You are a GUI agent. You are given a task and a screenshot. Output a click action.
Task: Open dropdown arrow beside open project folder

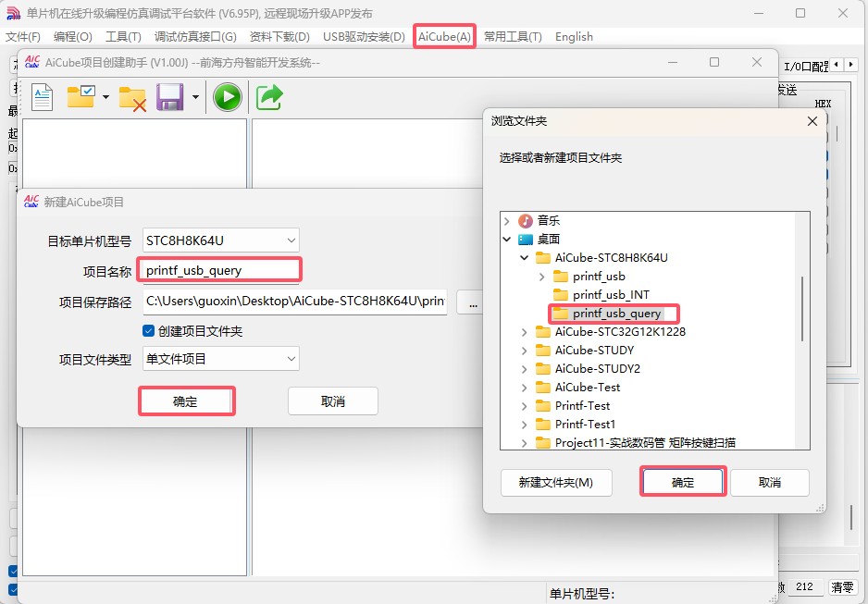pos(105,97)
